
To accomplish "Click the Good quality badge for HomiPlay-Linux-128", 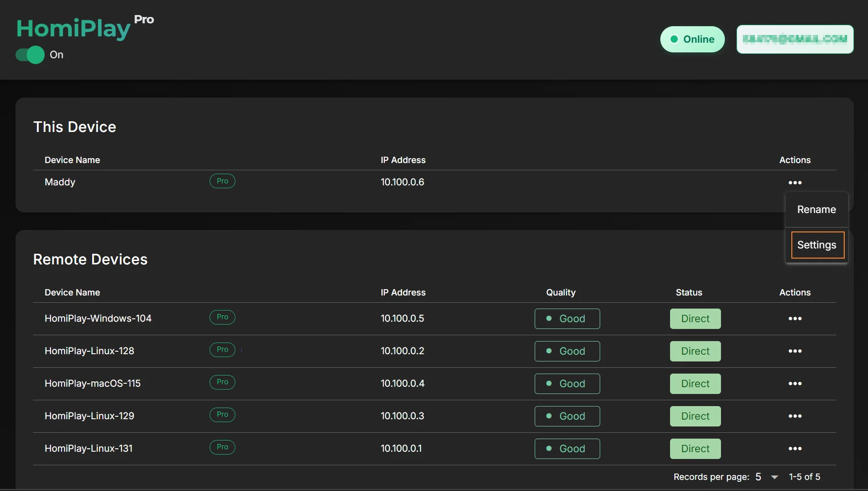I will pyautogui.click(x=567, y=351).
